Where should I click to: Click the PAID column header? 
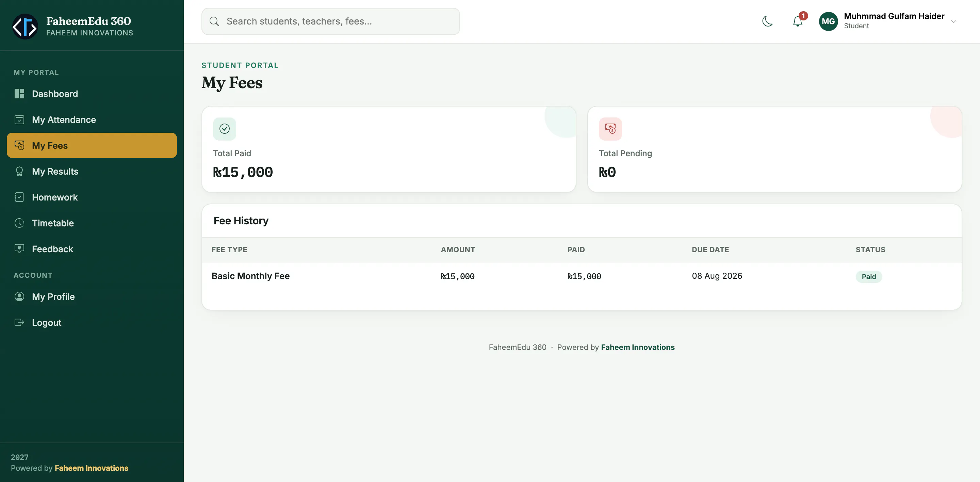click(576, 250)
